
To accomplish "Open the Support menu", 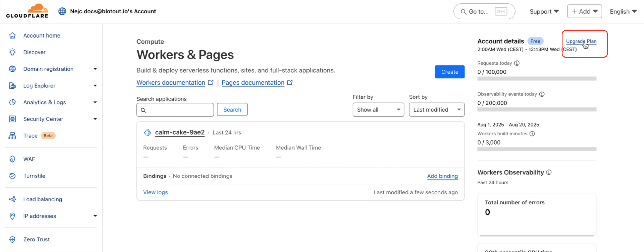I will click(544, 11).
